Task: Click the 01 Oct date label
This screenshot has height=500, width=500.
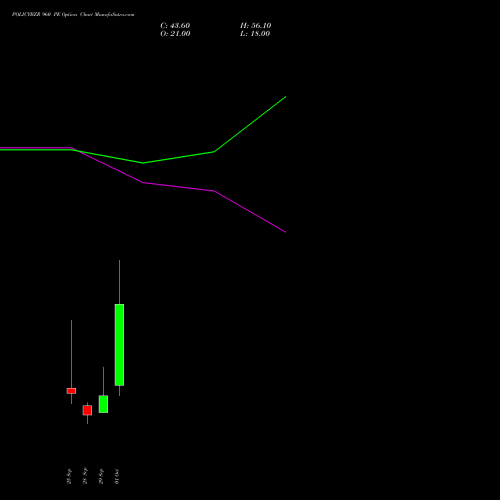Action: click(x=117, y=476)
